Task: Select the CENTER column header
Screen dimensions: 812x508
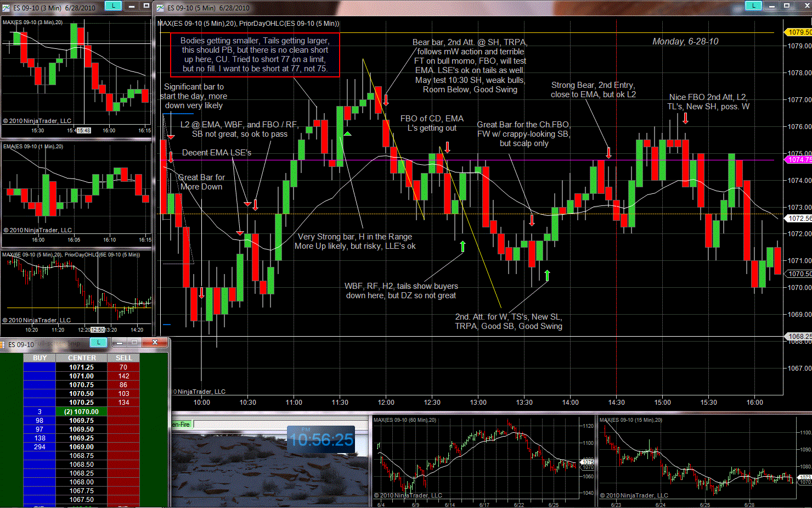Action: [x=82, y=358]
